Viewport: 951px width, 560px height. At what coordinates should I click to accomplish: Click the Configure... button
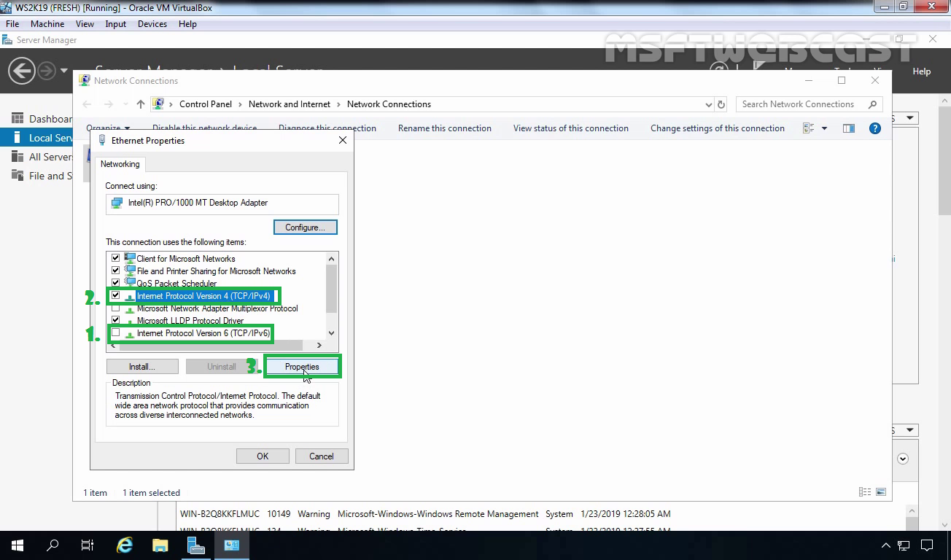305,227
